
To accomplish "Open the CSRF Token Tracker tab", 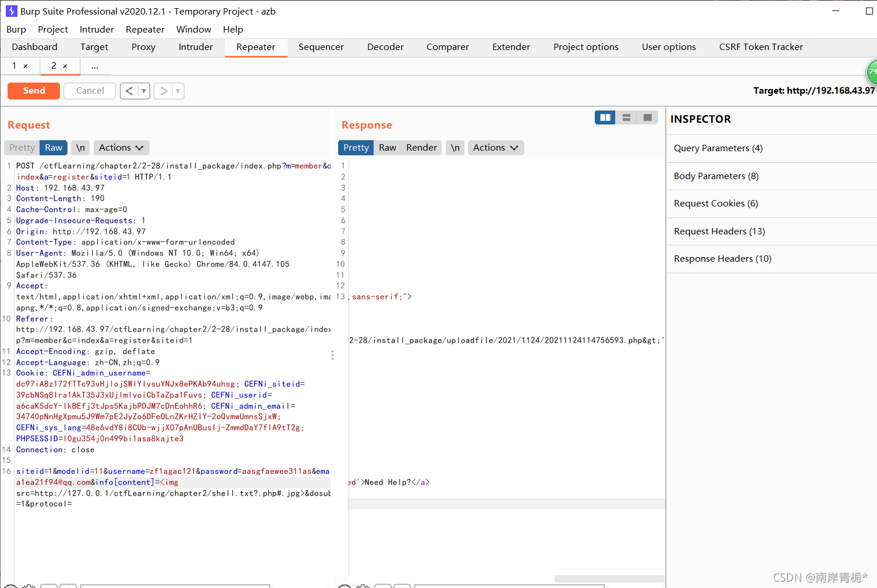I will (x=761, y=47).
